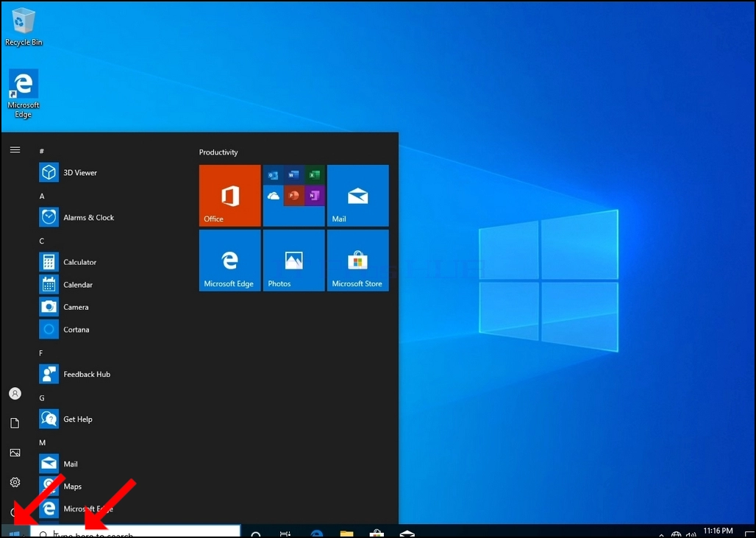This screenshot has height=538, width=756.
Task: Open Settings gear in the Start sidebar
Action: [x=15, y=482]
